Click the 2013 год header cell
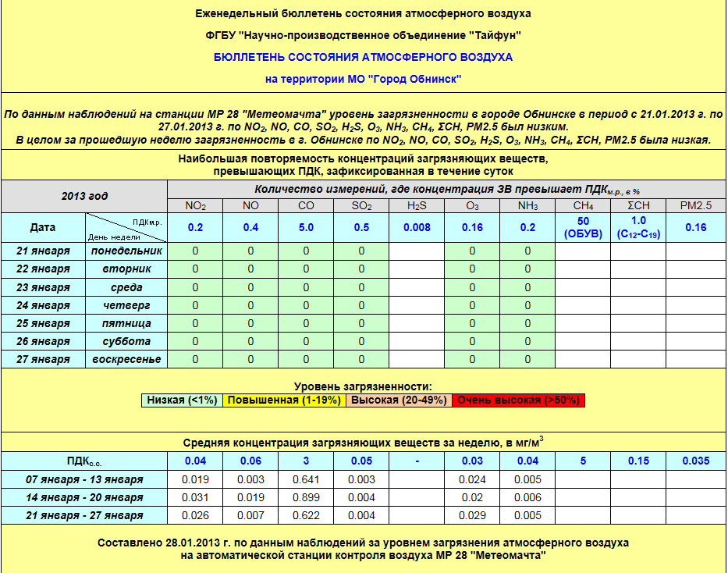728x573 pixels. point(84,196)
